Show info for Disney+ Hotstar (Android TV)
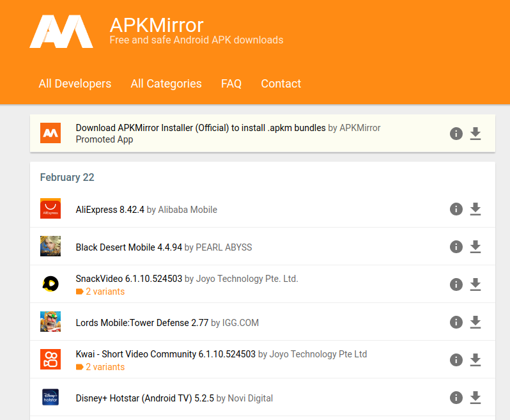This screenshot has height=420, width=510. tap(456, 398)
